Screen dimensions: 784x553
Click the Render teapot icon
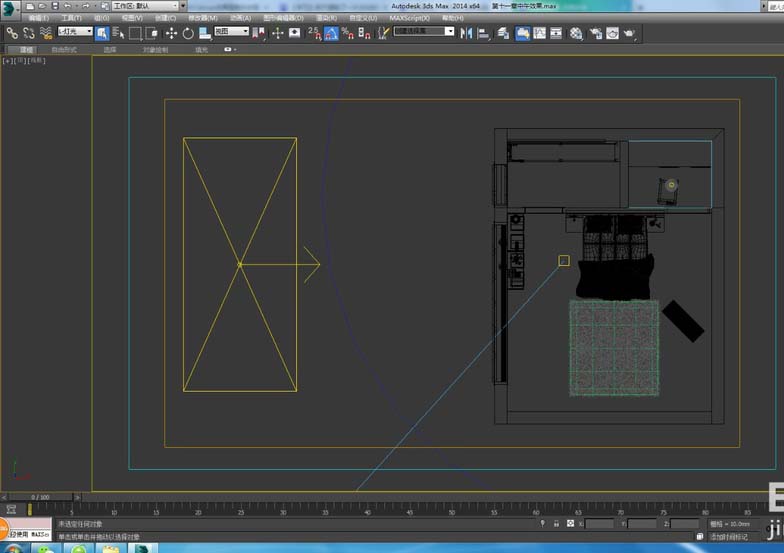629,33
